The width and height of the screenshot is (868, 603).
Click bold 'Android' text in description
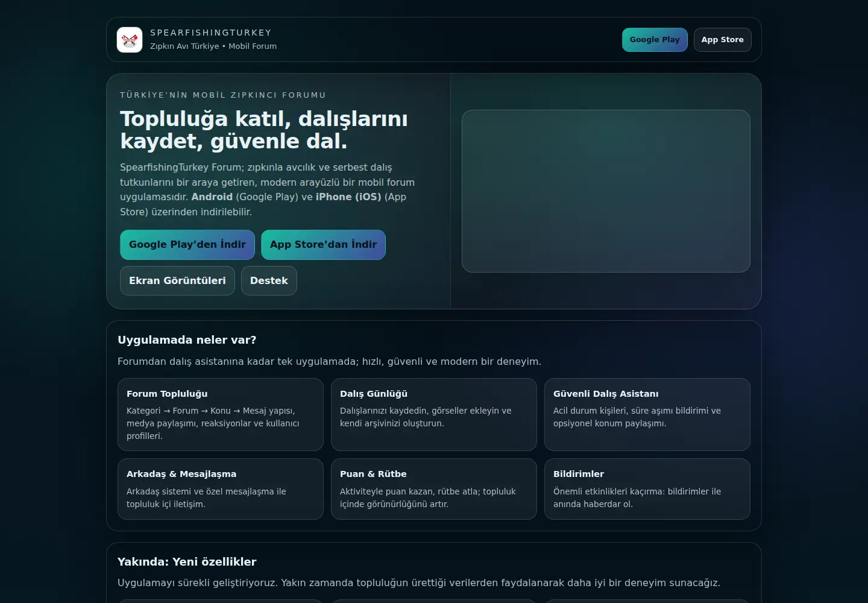[212, 197]
